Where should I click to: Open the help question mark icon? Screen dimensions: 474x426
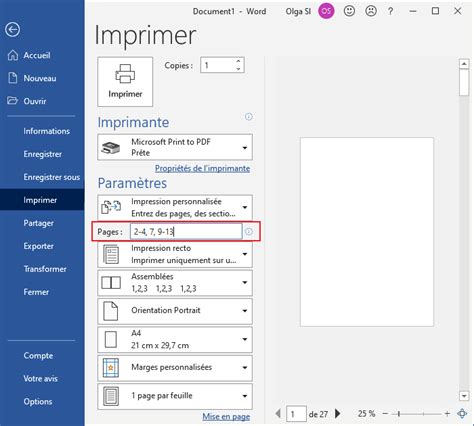point(390,11)
